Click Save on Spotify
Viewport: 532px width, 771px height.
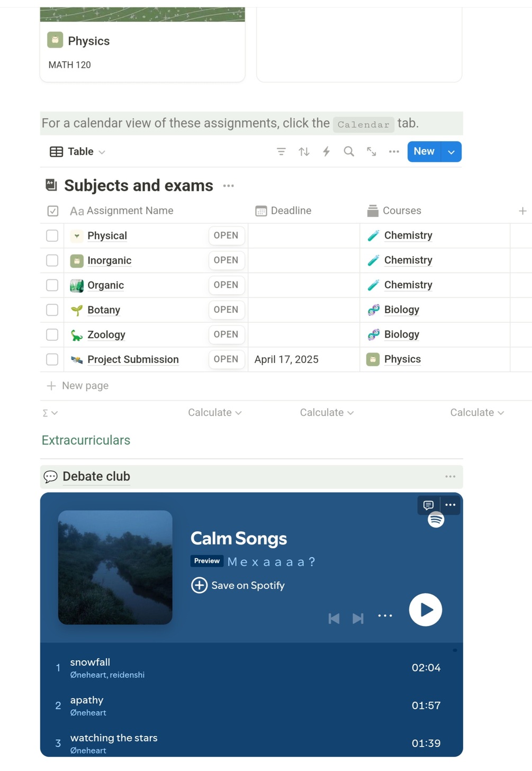(x=238, y=585)
